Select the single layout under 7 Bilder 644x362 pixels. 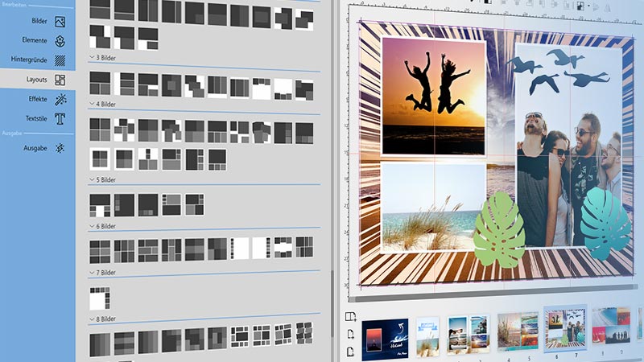(98, 297)
